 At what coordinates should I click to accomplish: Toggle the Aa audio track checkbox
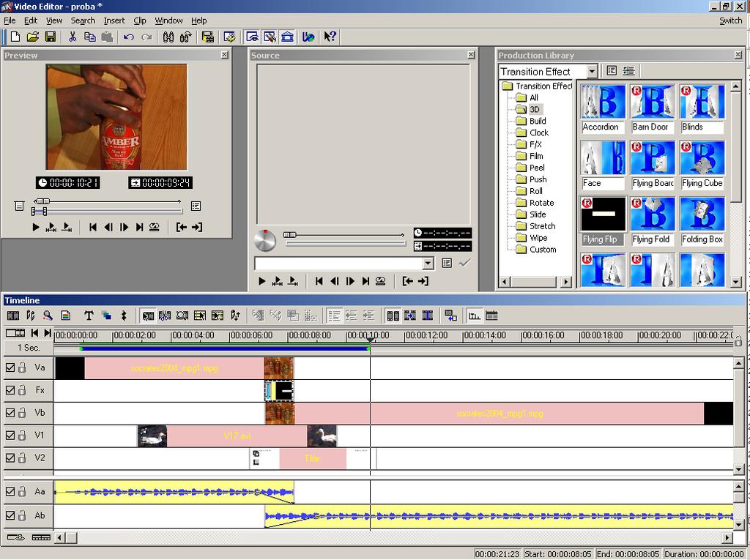[x=10, y=492]
